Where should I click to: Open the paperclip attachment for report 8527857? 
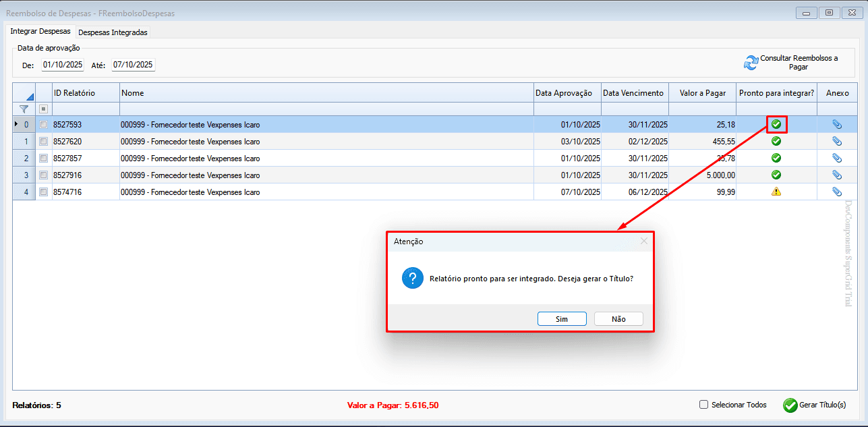(837, 158)
